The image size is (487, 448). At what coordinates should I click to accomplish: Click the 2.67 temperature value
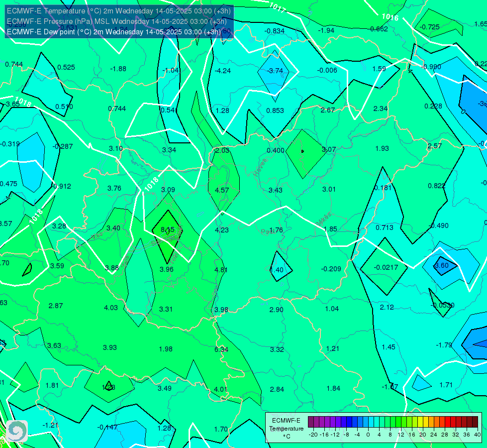[x=328, y=110]
